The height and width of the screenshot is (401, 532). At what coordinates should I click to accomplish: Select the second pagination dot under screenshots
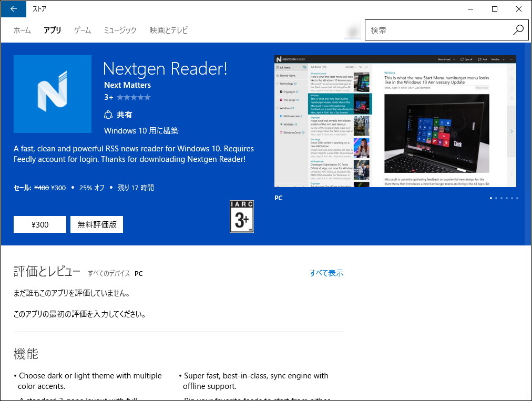pos(497,198)
